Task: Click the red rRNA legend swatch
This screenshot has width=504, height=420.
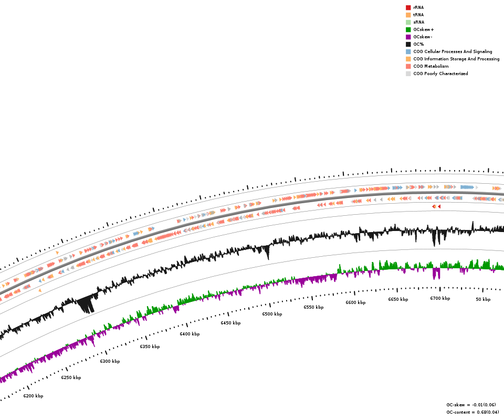Action: (408, 8)
